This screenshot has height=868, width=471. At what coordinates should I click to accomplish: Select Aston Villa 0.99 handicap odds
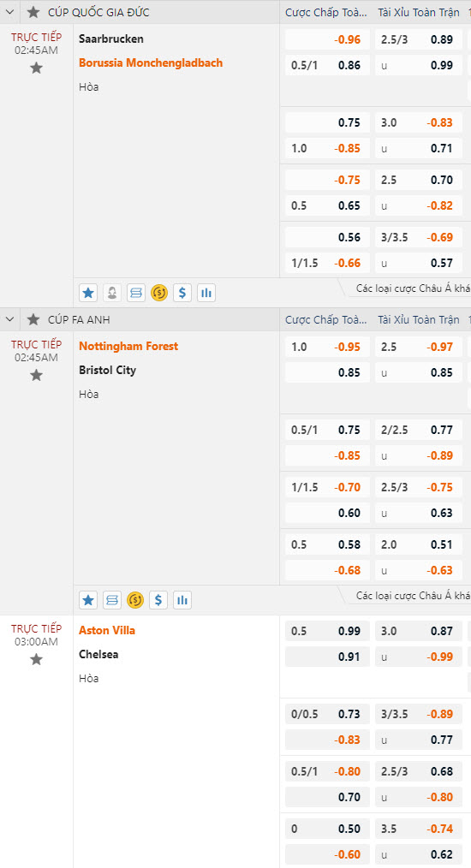(327, 631)
